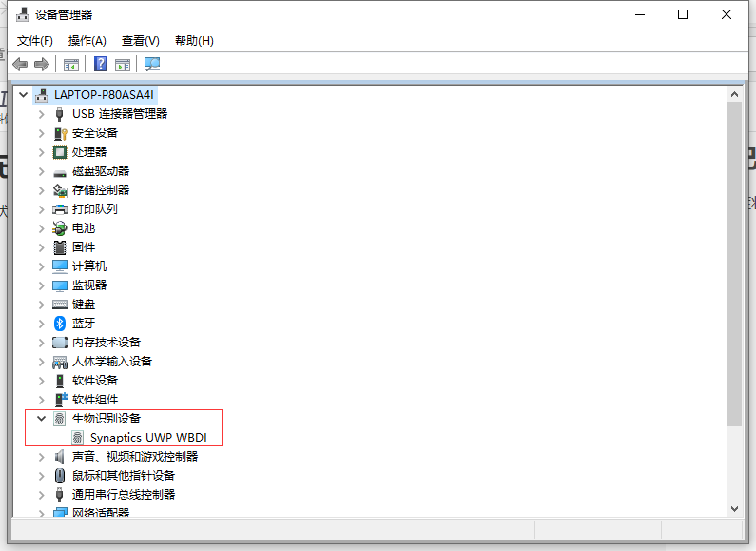Click the 固件 firmware icon
Screen dimensions: 756x551
60,247
